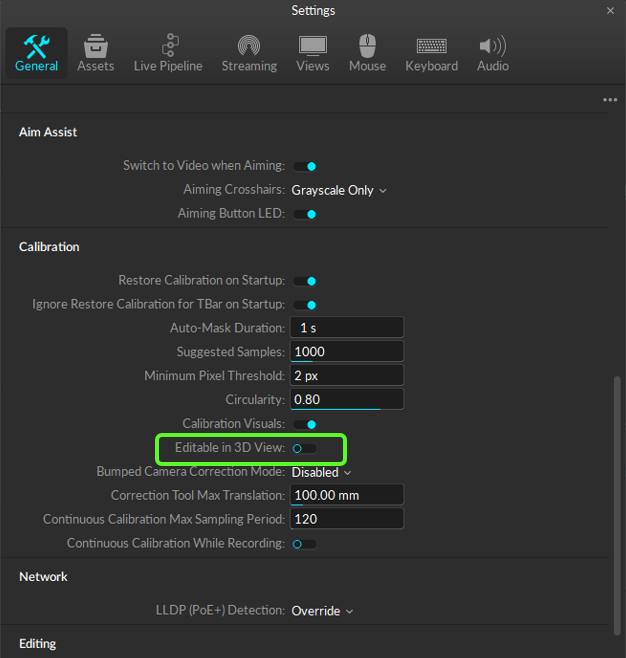Open Bumped Camera Correction Mode dropdown

(321, 473)
